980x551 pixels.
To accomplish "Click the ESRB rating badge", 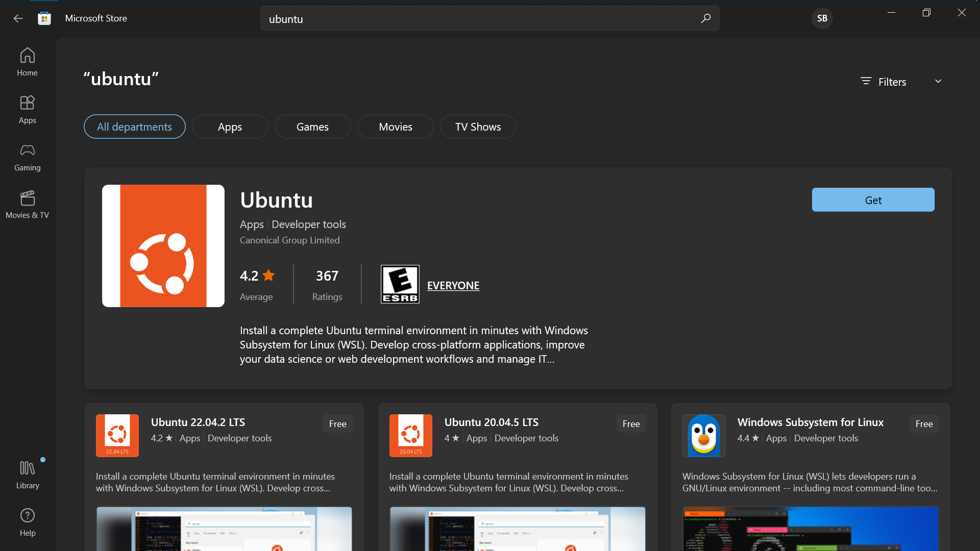I will point(400,284).
